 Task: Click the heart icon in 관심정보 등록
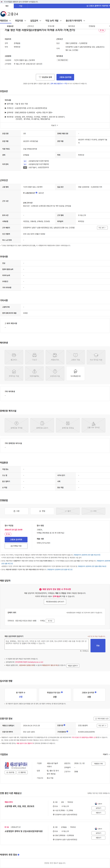[40, 77]
